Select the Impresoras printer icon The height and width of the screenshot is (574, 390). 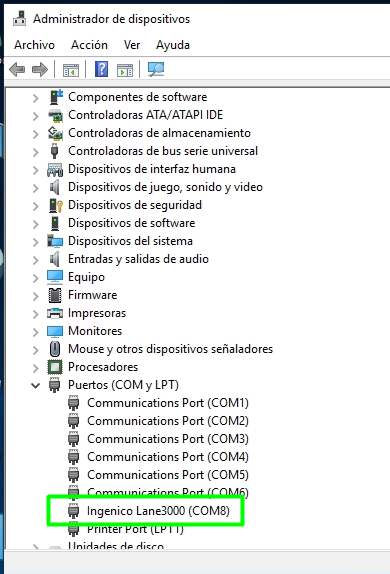coord(55,313)
